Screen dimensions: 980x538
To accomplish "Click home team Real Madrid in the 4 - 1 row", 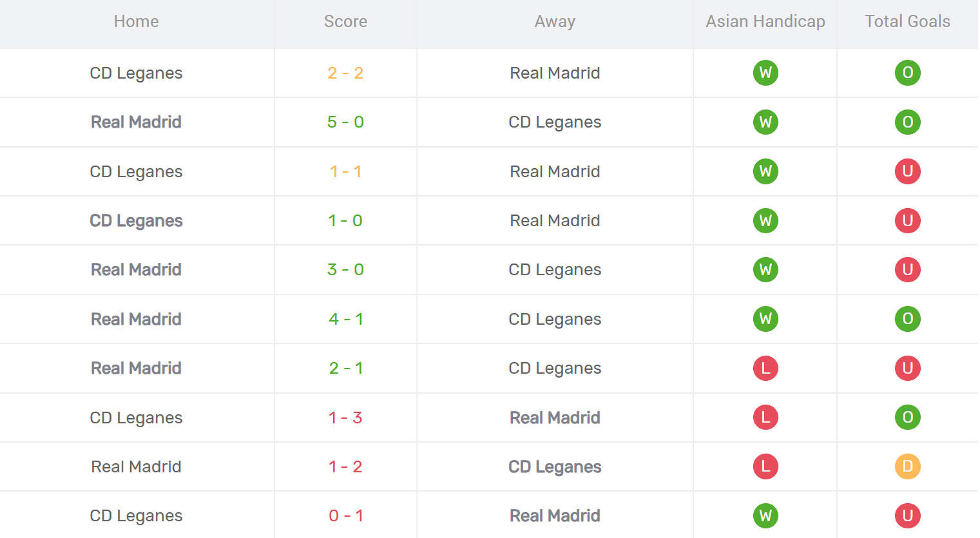I will pos(136,319).
